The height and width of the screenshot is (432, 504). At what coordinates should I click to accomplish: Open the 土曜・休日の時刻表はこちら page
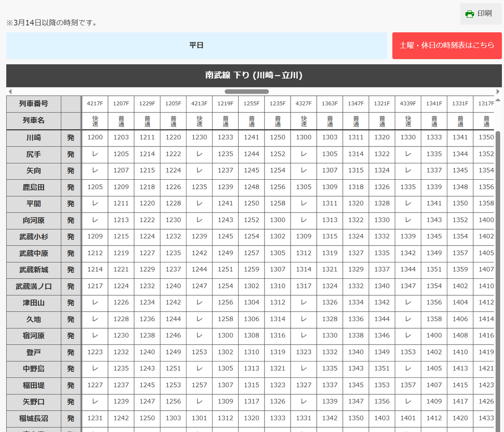tap(446, 45)
